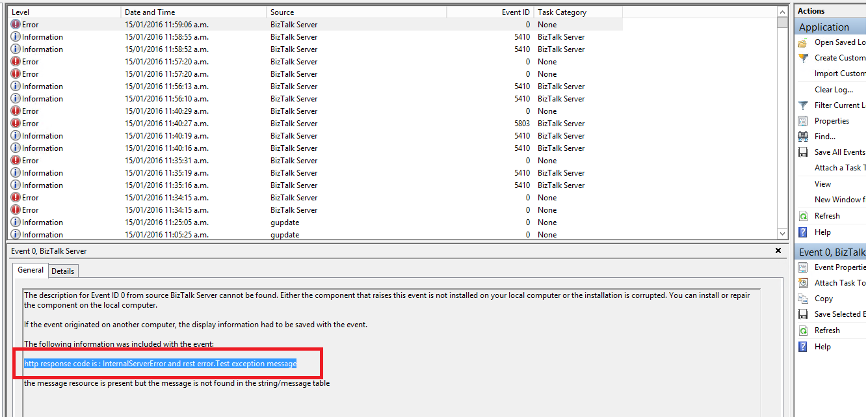Image resolution: width=868 pixels, height=417 pixels.
Task: Switch to the Details tab
Action: coord(63,271)
